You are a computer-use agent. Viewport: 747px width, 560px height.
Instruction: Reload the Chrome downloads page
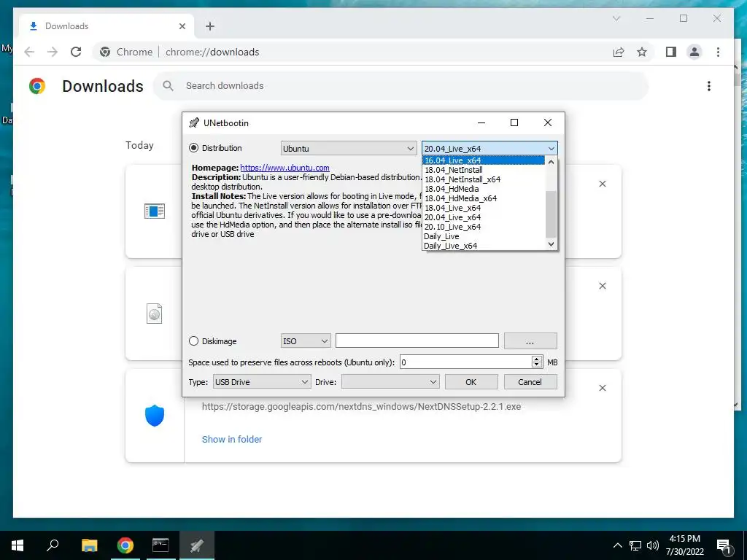pos(76,52)
